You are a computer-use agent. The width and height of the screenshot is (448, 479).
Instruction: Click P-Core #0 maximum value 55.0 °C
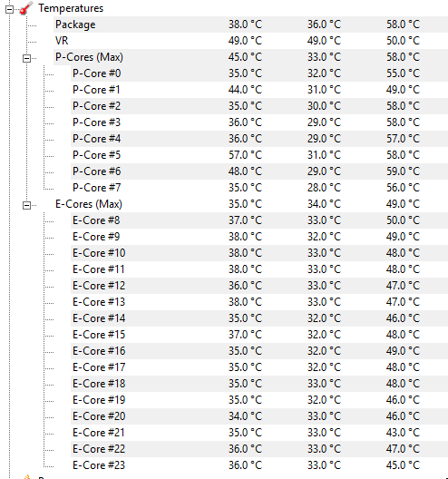click(403, 73)
